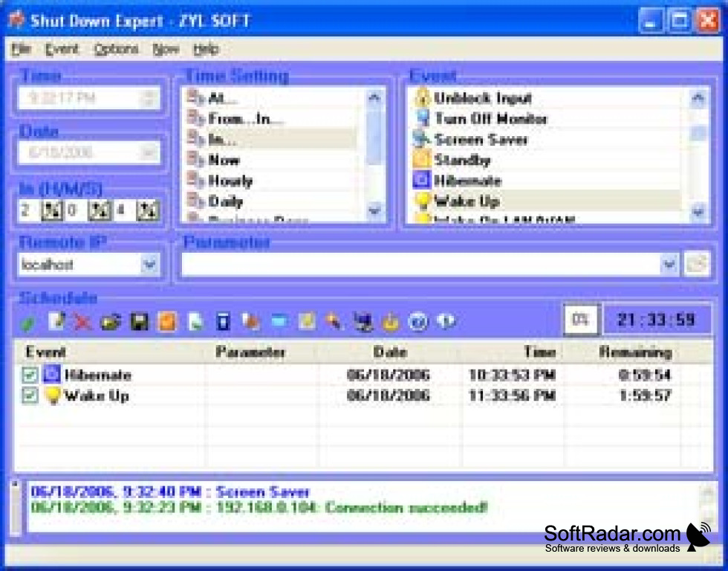The width and height of the screenshot is (728, 571).
Task: Click the Screen Saver event icon
Action: (422, 138)
